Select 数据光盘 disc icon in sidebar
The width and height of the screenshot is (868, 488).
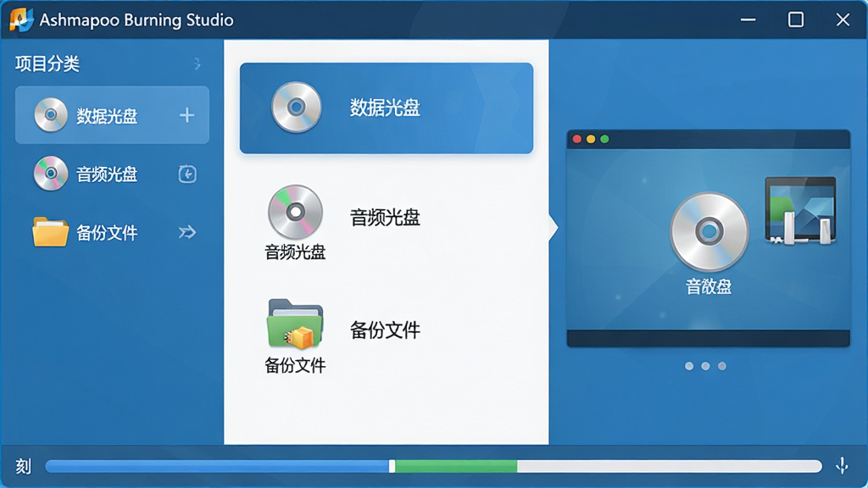coord(50,114)
